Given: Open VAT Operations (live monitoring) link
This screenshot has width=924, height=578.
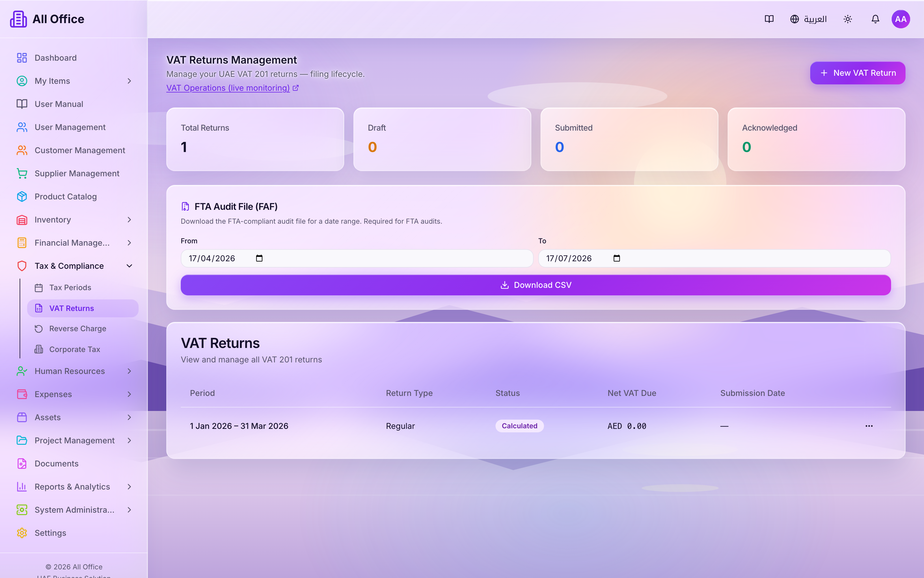Looking at the screenshot, I should coord(232,88).
